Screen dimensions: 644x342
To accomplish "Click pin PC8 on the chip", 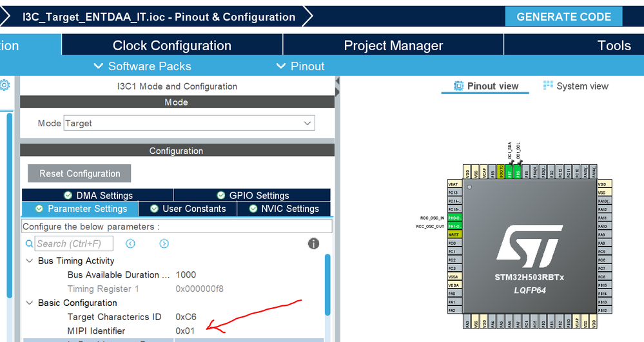I will point(605,260).
